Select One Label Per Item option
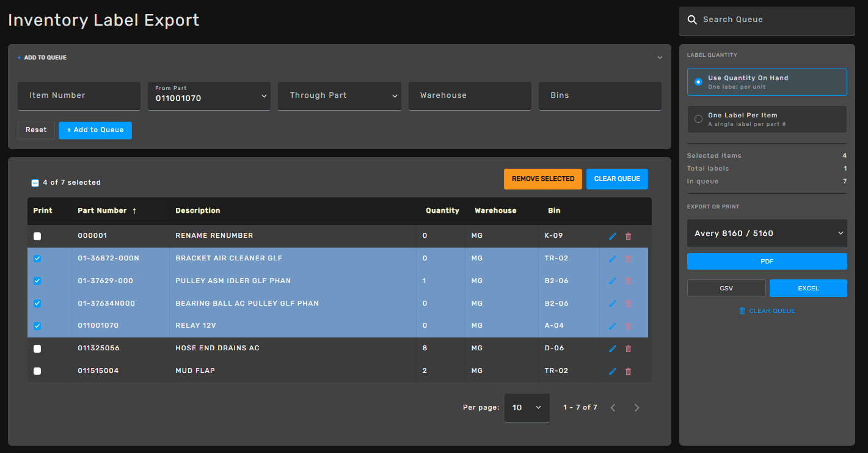Image resolution: width=868 pixels, height=453 pixels. (767, 119)
